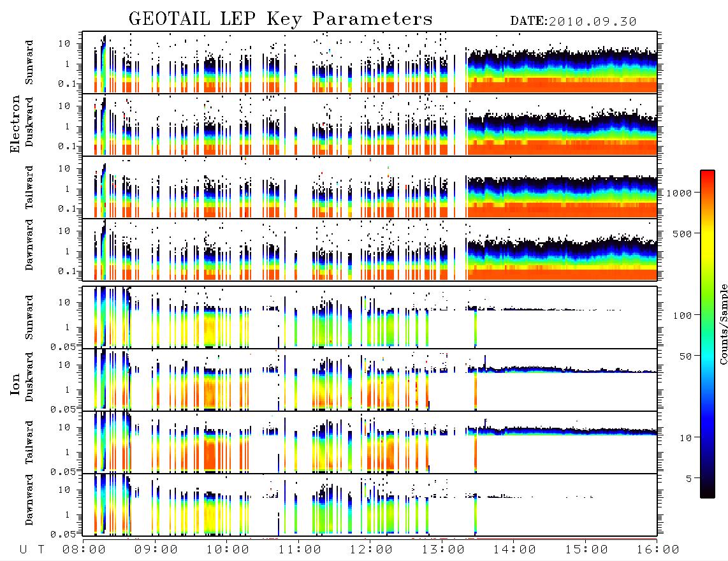Click the Ion "Tailward" panel label
728x561 pixels.
[29, 442]
